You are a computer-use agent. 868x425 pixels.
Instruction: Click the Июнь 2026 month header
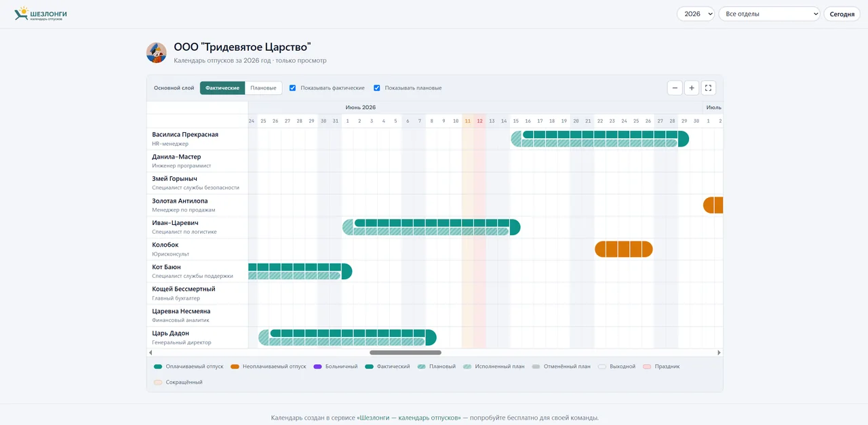(361, 107)
